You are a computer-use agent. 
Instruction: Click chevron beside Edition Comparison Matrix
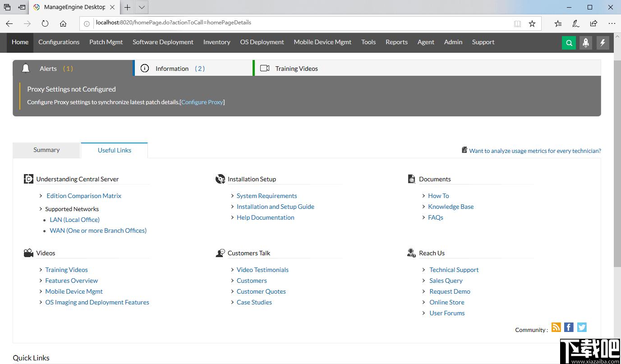(41, 196)
